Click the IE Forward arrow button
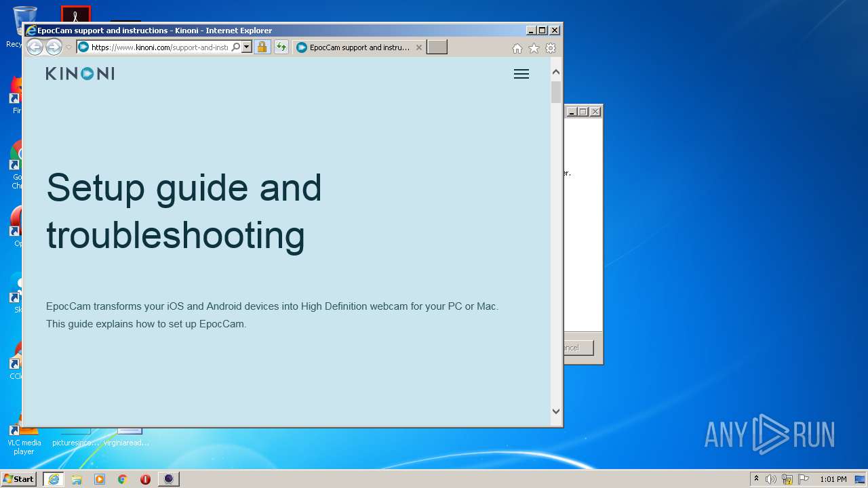 point(54,47)
